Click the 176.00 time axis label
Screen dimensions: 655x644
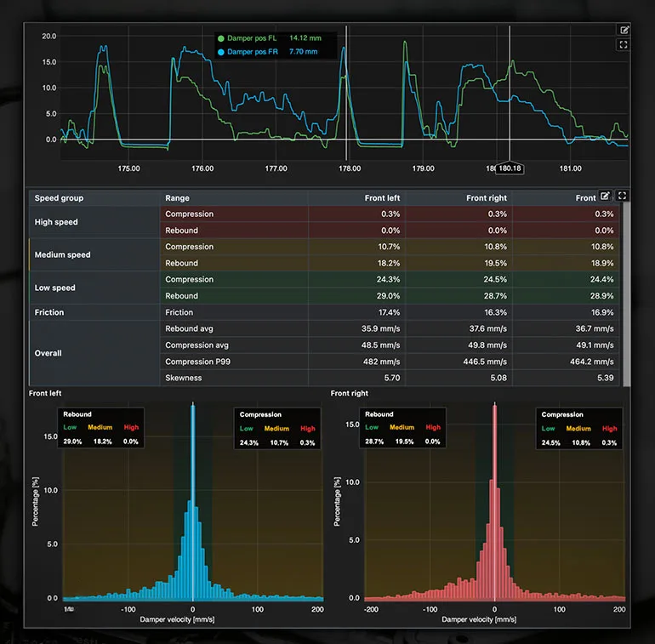point(202,168)
